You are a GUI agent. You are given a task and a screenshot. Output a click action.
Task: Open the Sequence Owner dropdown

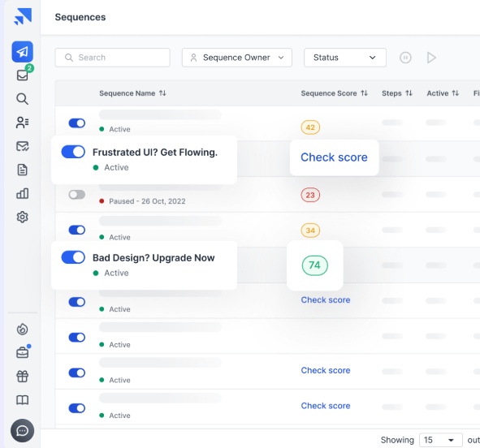tap(237, 58)
